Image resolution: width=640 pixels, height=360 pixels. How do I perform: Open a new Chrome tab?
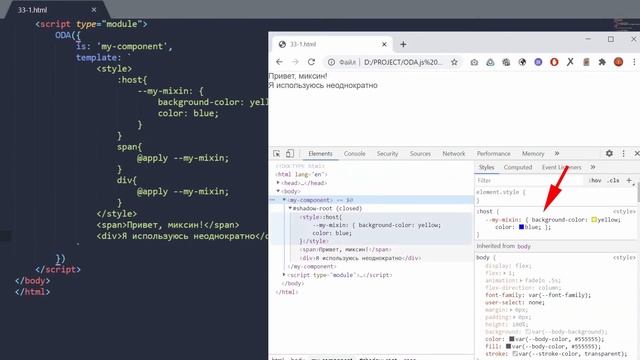[403, 44]
